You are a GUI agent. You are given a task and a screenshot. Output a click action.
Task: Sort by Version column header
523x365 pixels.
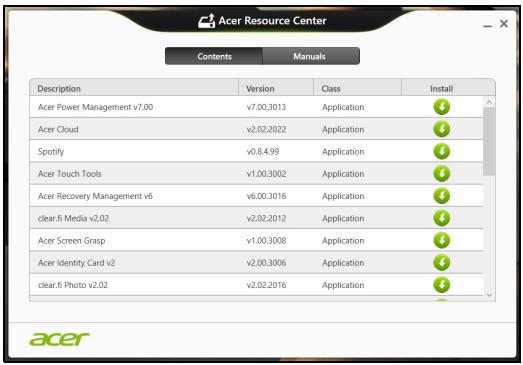[276, 88]
